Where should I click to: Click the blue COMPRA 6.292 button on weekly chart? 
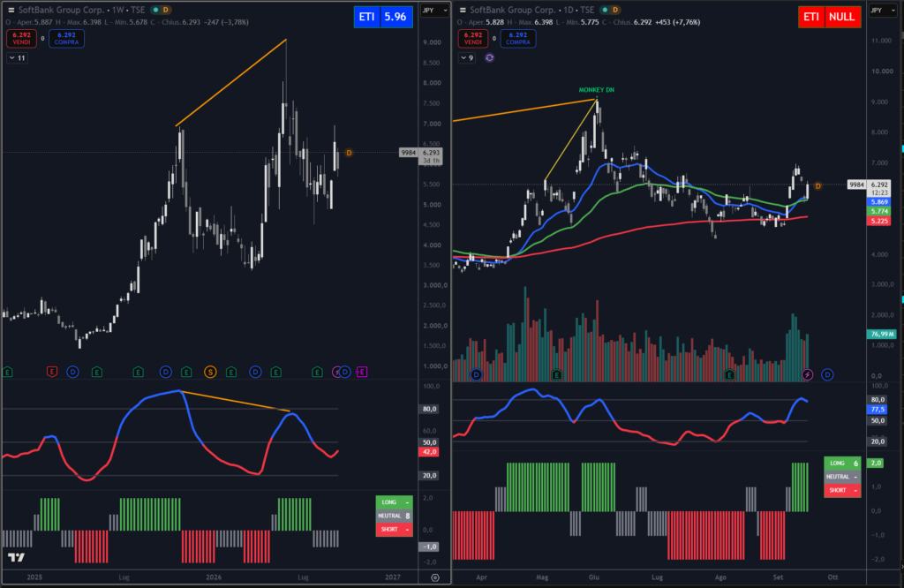pyautogui.click(x=67, y=39)
